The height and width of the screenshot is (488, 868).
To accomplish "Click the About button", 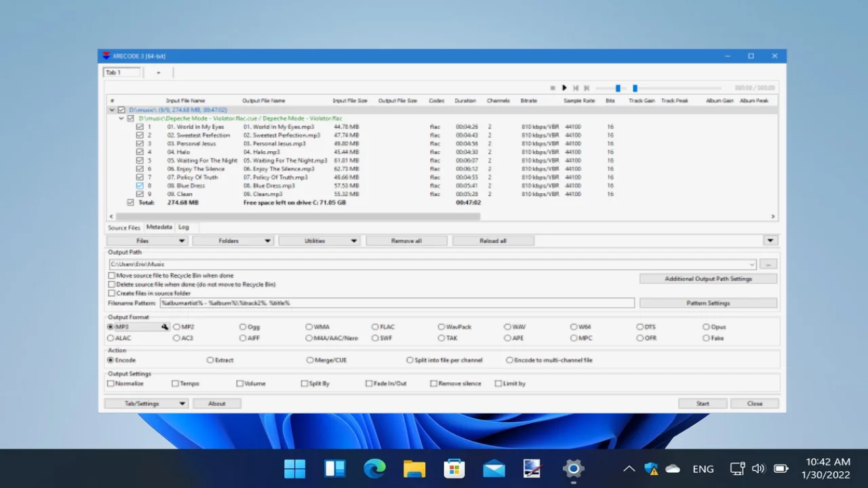I will tap(217, 403).
